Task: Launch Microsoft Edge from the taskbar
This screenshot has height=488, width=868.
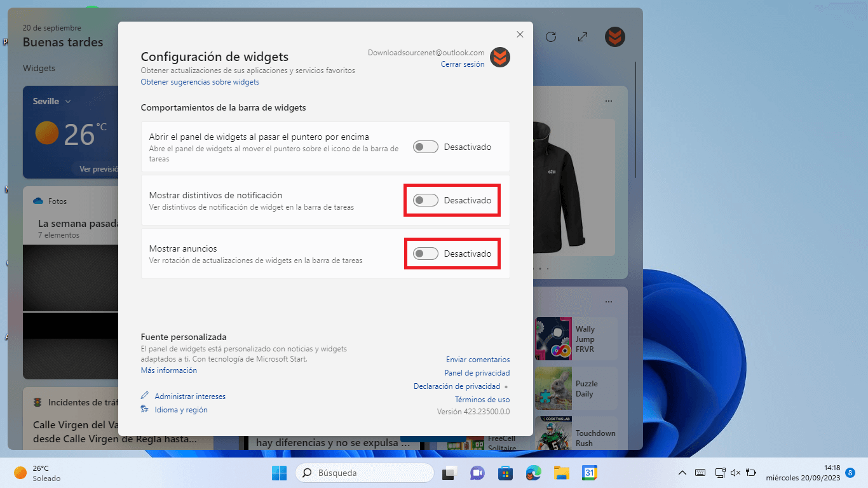Action: [533, 473]
